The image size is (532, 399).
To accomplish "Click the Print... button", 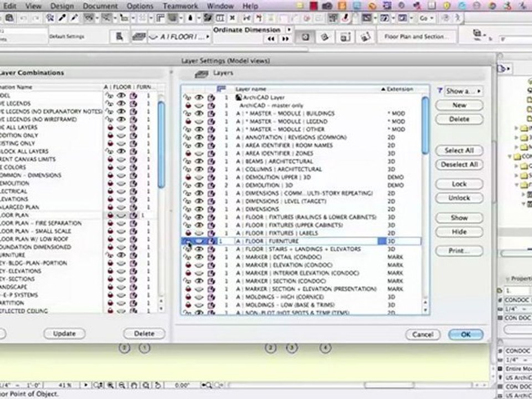I will click(459, 250).
